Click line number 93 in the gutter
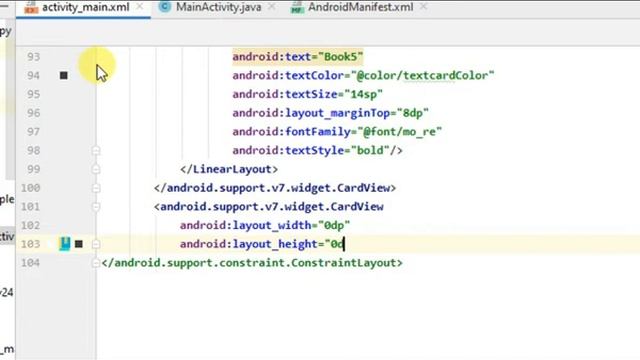The height and width of the screenshot is (360, 640). coord(33,57)
